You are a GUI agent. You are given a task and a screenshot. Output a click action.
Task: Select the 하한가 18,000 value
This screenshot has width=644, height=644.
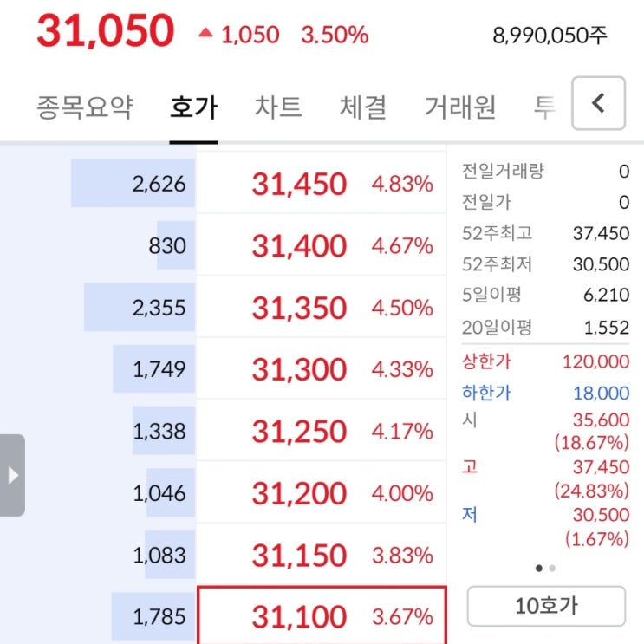(x=601, y=393)
